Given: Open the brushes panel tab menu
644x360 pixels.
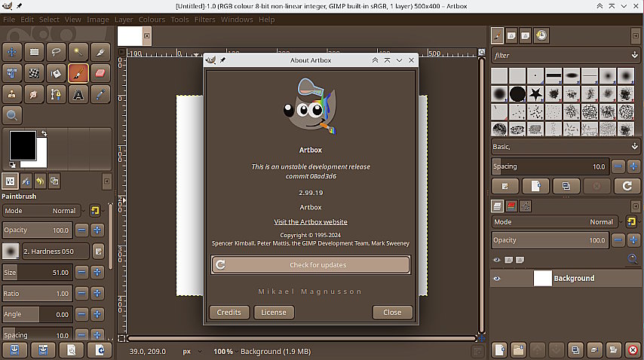Looking at the screenshot, I should (636, 36).
